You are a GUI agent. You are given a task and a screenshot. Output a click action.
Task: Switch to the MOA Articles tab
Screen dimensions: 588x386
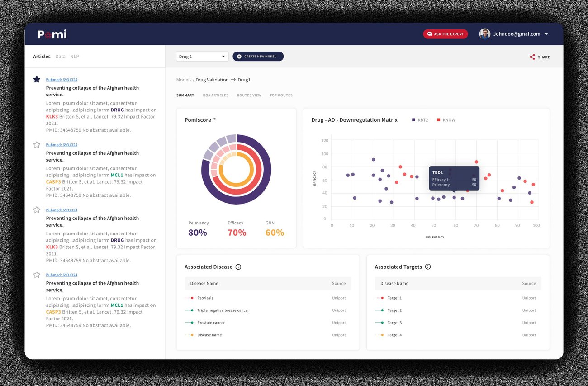tap(215, 95)
